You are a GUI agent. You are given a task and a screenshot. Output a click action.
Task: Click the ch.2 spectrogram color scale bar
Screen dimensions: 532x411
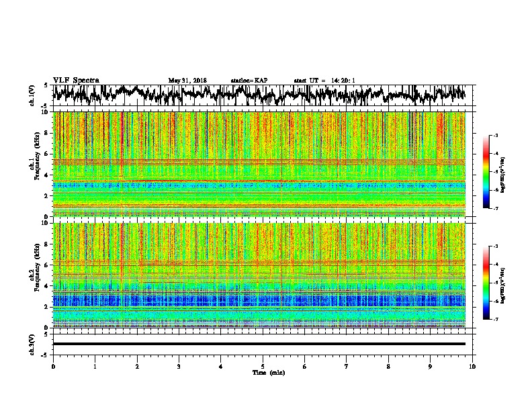486,283
